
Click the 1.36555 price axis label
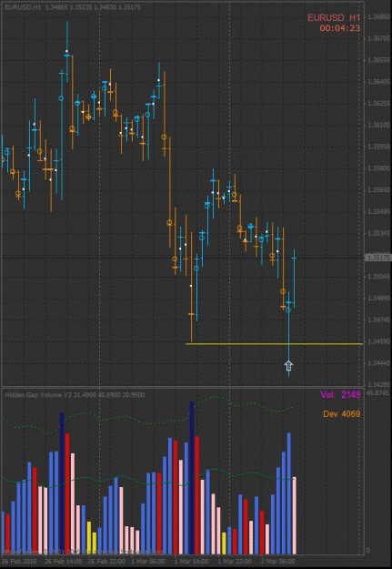click(x=378, y=60)
